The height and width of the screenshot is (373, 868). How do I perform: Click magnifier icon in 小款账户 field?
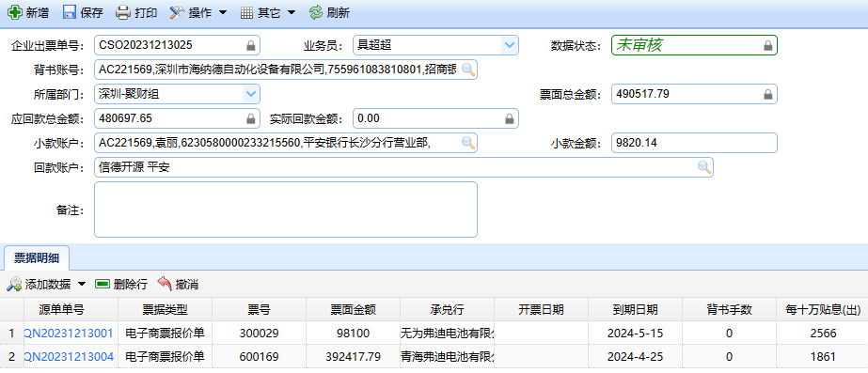[x=467, y=143]
